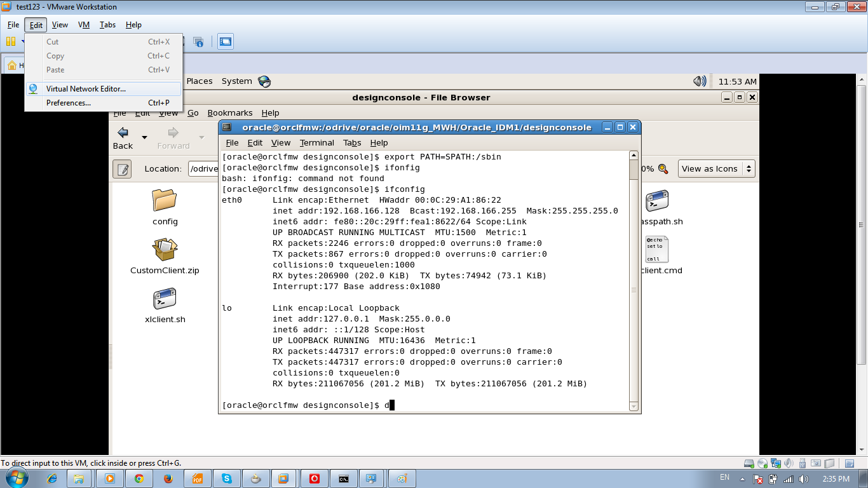Click the GNOME panel speaker volume icon
Screen dimensions: 868x488
pyautogui.click(x=699, y=81)
